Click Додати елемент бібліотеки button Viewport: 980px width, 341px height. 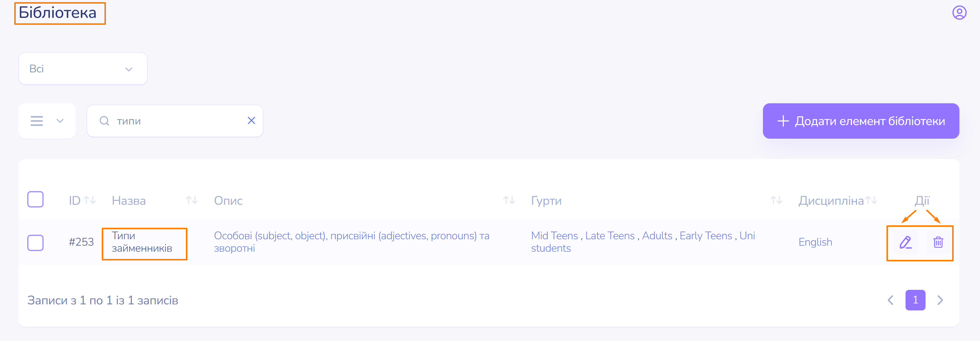coord(861,121)
